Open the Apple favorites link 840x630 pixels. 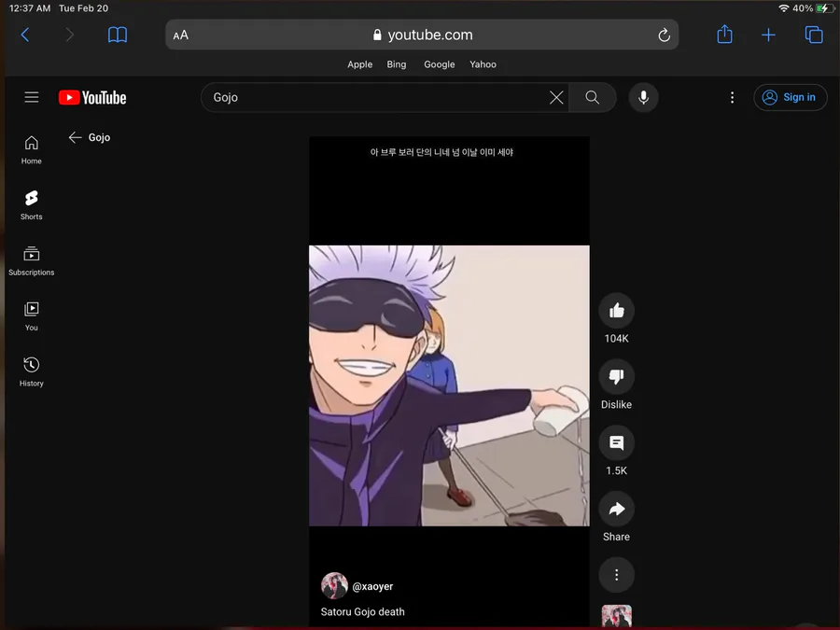coord(360,64)
